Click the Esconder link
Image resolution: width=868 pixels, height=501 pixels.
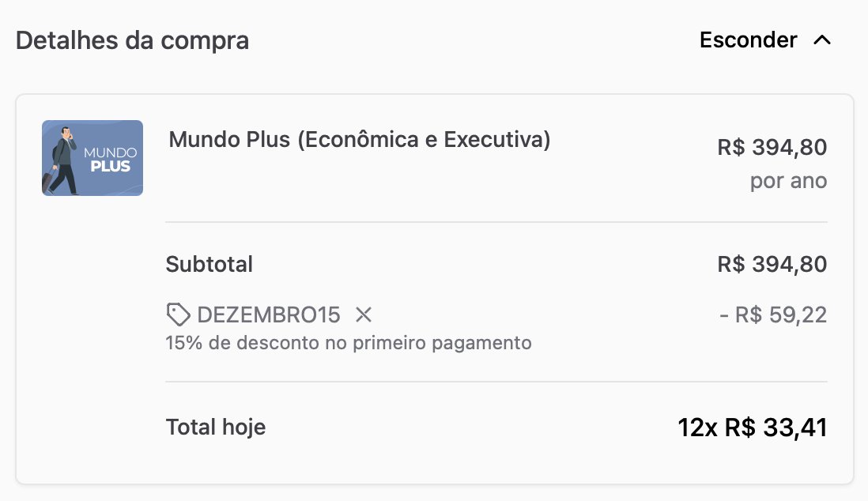[748, 40]
